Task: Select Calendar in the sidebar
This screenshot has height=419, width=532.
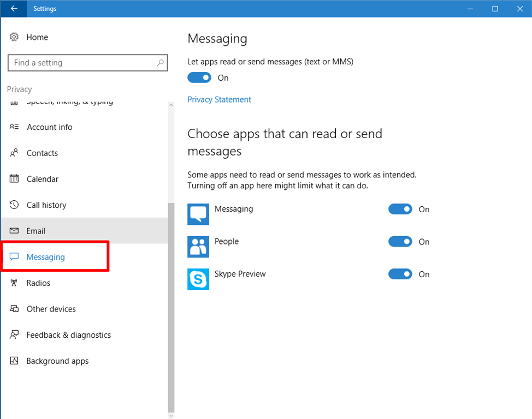Action: click(85, 178)
